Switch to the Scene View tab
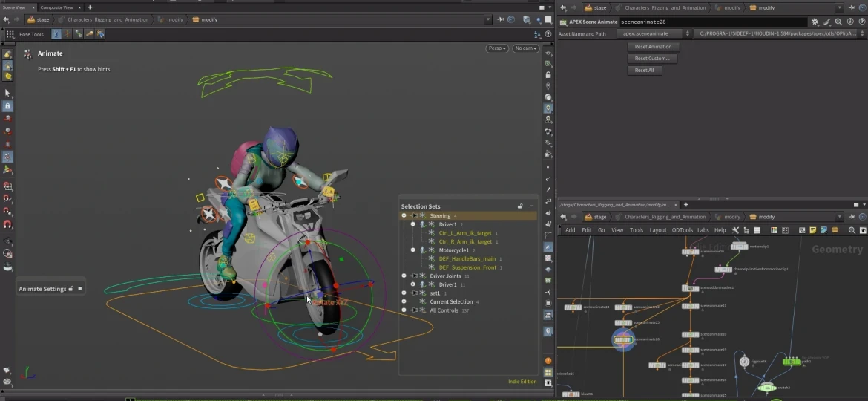This screenshot has width=868, height=401. [14, 7]
